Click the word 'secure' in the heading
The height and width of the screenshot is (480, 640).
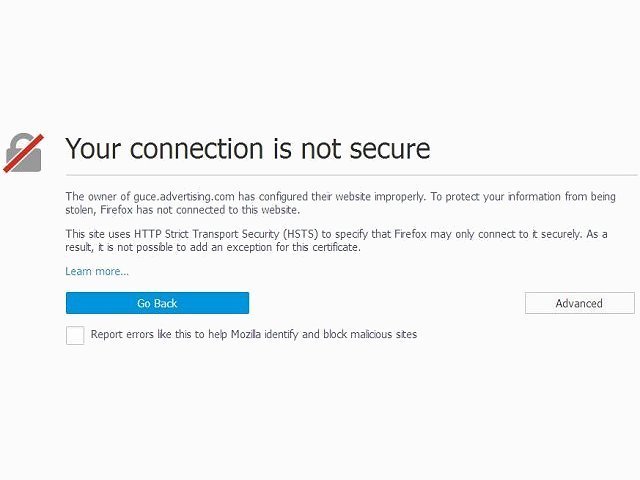coord(390,149)
